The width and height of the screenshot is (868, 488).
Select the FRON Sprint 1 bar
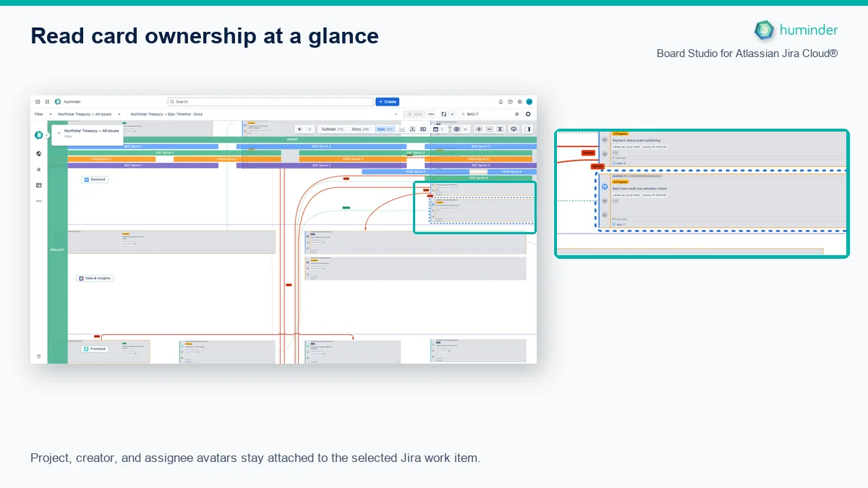111,159
